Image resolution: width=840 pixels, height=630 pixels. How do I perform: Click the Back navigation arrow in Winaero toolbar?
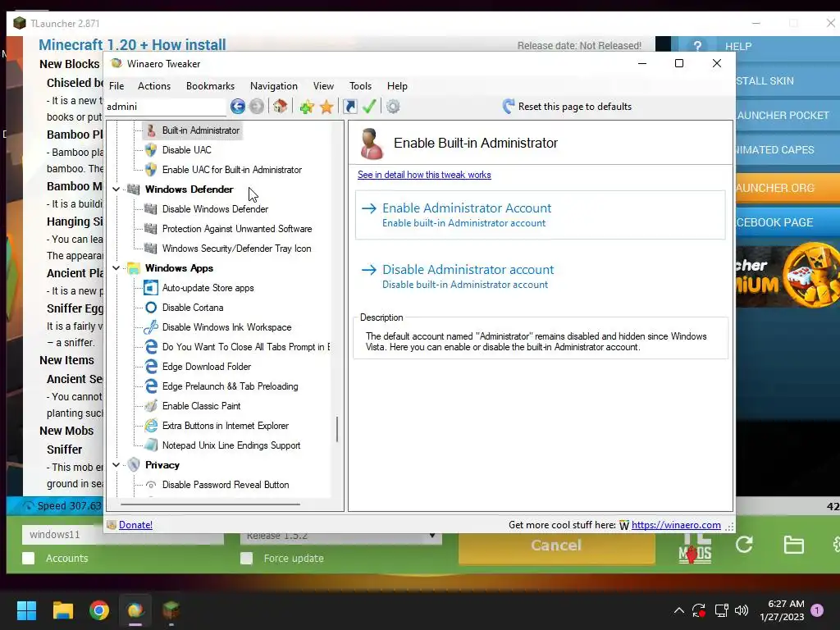(238, 106)
